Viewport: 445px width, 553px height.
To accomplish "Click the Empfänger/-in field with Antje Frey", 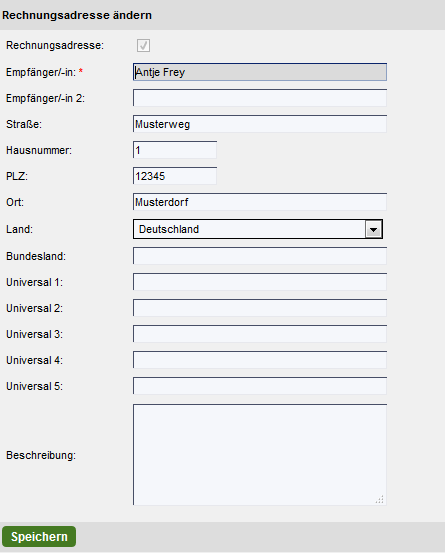I will click(260, 72).
